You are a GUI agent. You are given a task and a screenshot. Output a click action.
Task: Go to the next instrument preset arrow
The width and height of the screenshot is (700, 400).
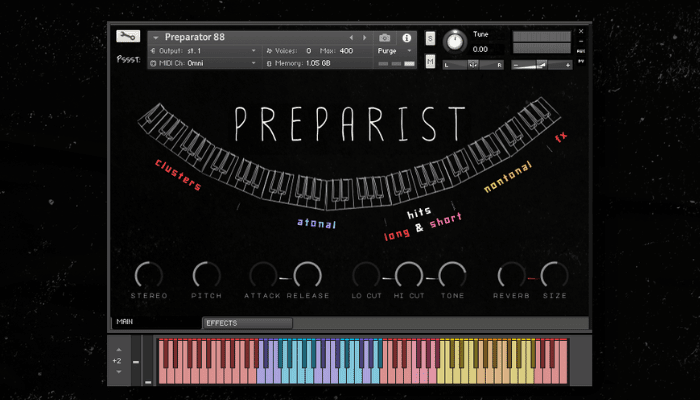[x=364, y=38]
